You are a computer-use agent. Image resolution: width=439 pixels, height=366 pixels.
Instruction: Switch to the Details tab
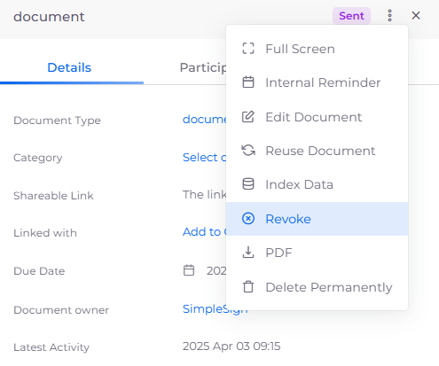tap(69, 68)
